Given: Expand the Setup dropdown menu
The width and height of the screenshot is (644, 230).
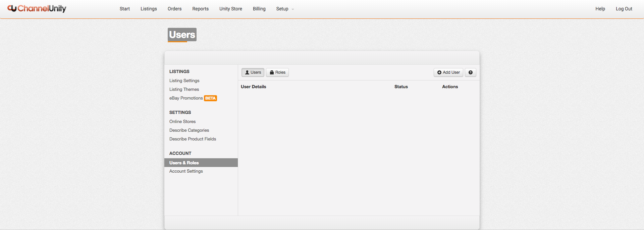Looking at the screenshot, I should [285, 9].
